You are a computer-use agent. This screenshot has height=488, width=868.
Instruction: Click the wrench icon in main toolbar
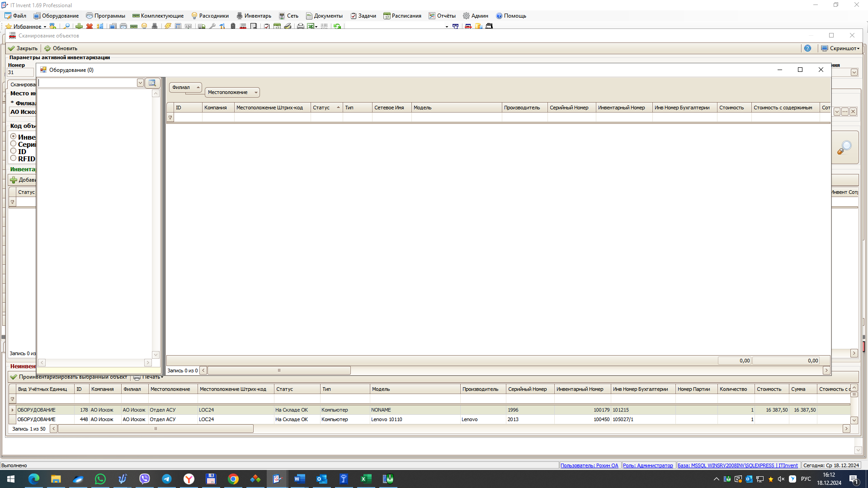[x=212, y=26]
